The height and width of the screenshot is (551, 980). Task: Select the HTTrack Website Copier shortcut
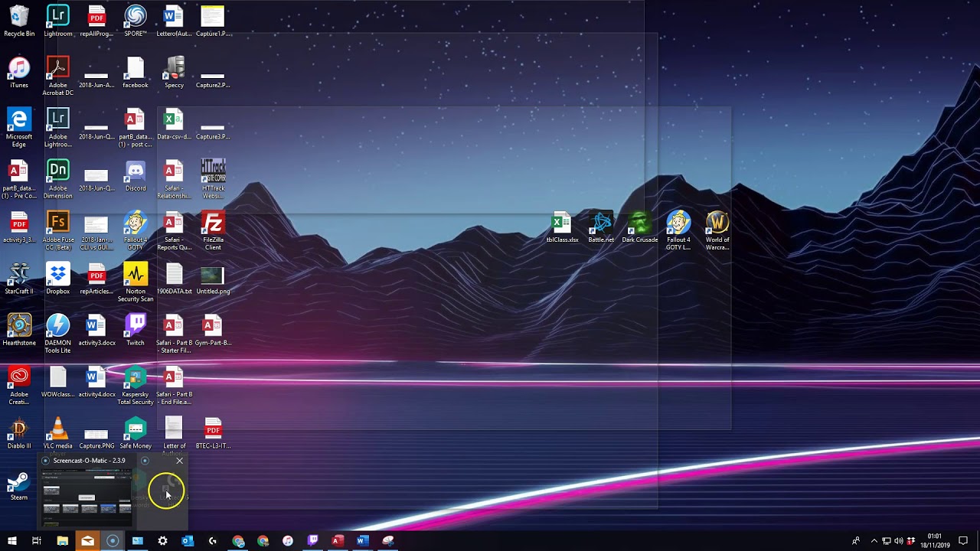(x=213, y=179)
